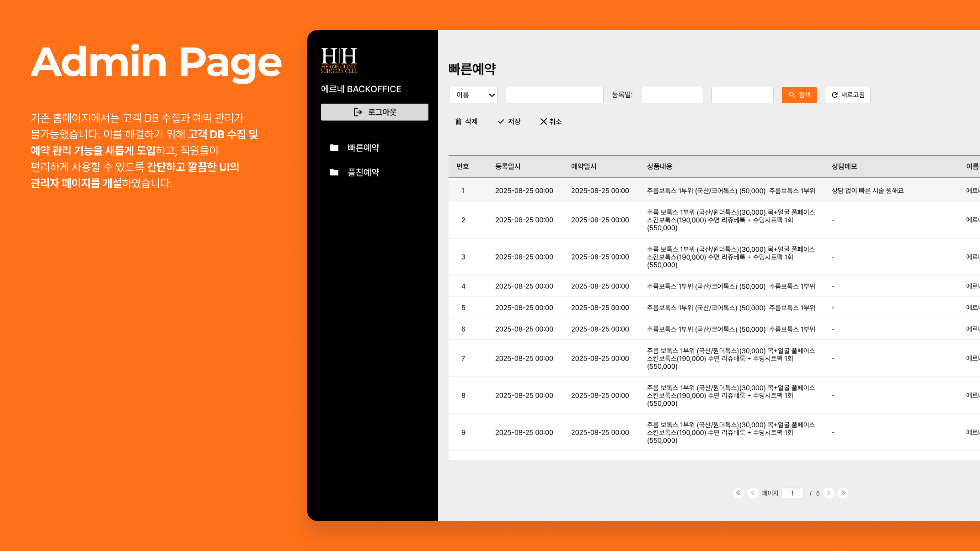Click the folder icon beside 플친예약
980x551 pixels.
click(x=334, y=172)
